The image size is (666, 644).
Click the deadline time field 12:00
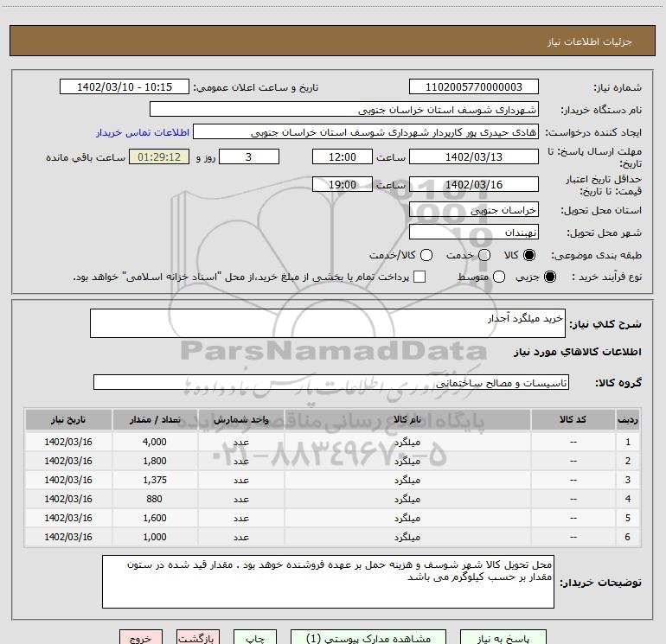tap(343, 156)
